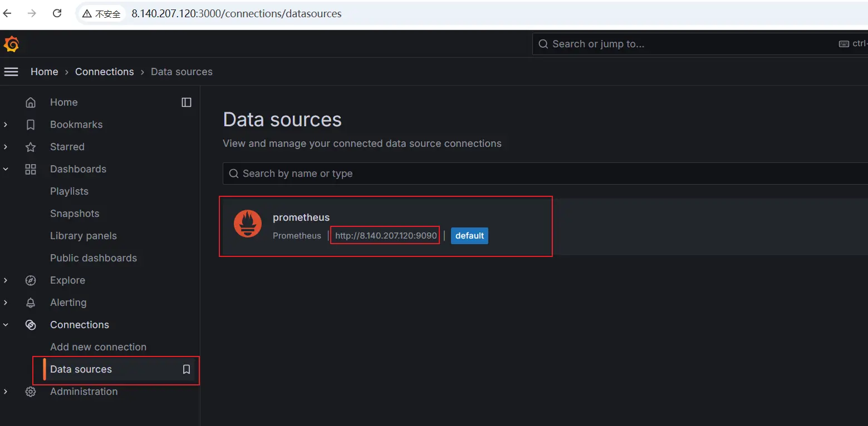Image resolution: width=868 pixels, height=426 pixels.
Task: Open Connections in the sidebar
Action: click(x=80, y=325)
